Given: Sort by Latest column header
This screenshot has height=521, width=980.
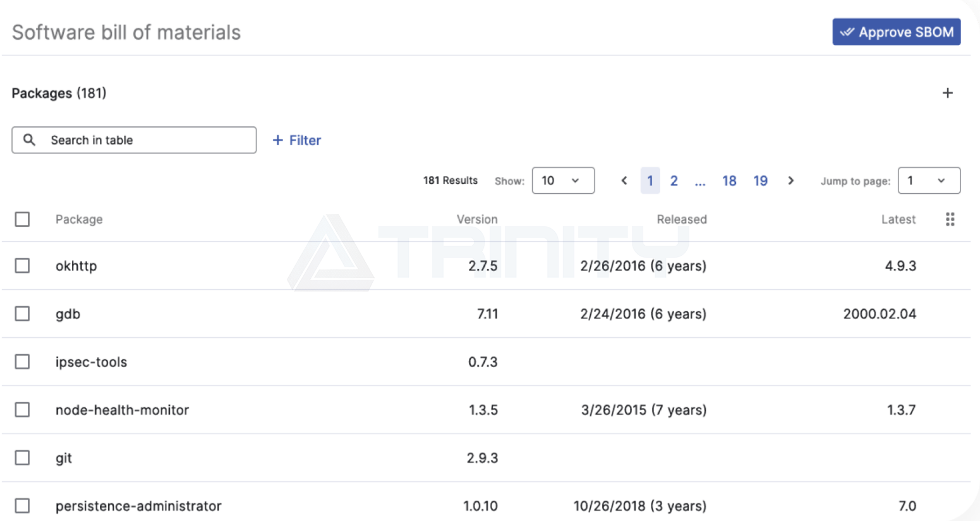Looking at the screenshot, I should click(898, 219).
